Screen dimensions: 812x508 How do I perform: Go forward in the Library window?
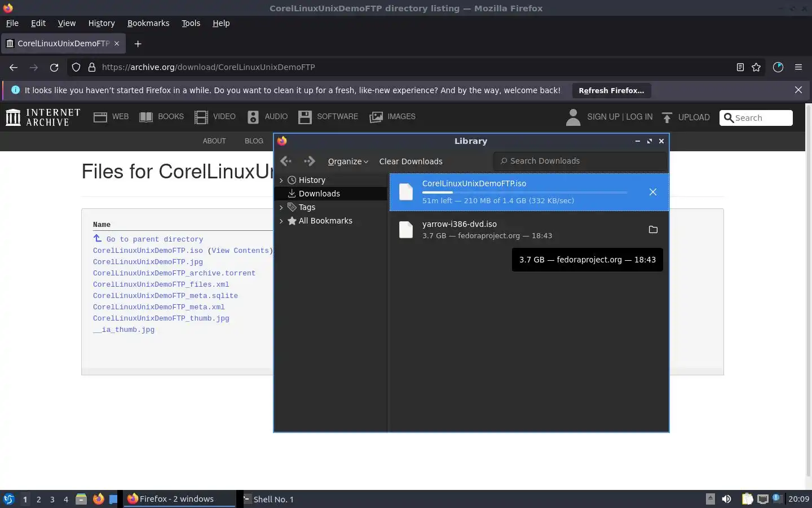(309, 161)
